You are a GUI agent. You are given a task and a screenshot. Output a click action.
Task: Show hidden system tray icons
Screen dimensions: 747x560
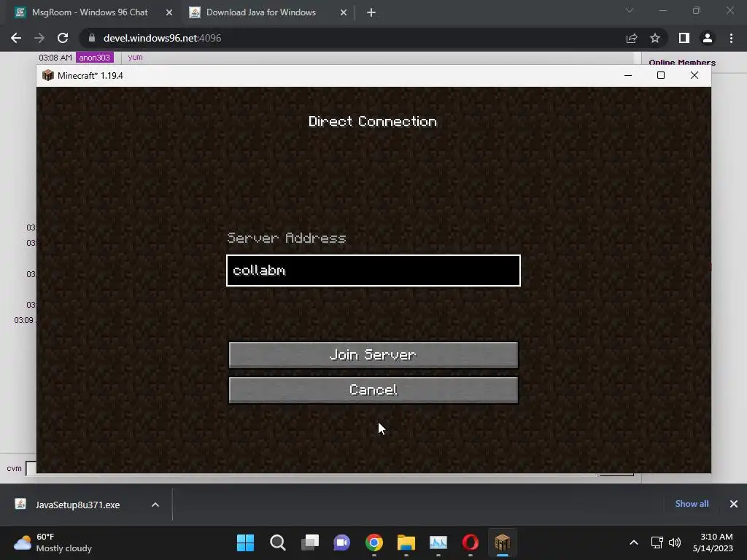pyautogui.click(x=634, y=542)
